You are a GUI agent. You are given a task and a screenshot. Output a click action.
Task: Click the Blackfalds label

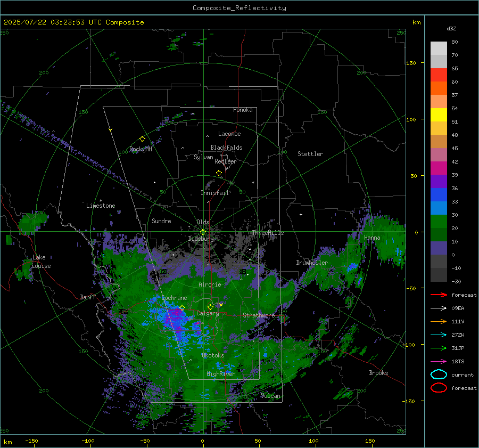[x=226, y=148]
